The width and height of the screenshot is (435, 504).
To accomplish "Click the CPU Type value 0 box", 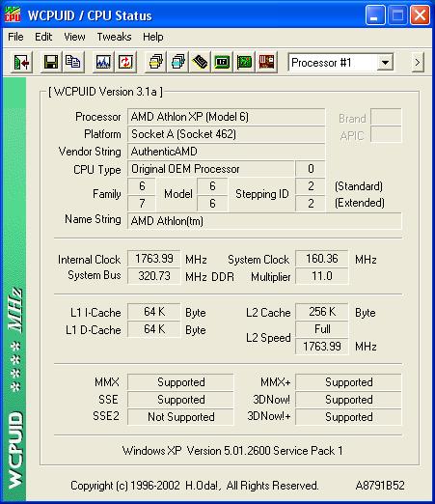I will pos(310,169).
